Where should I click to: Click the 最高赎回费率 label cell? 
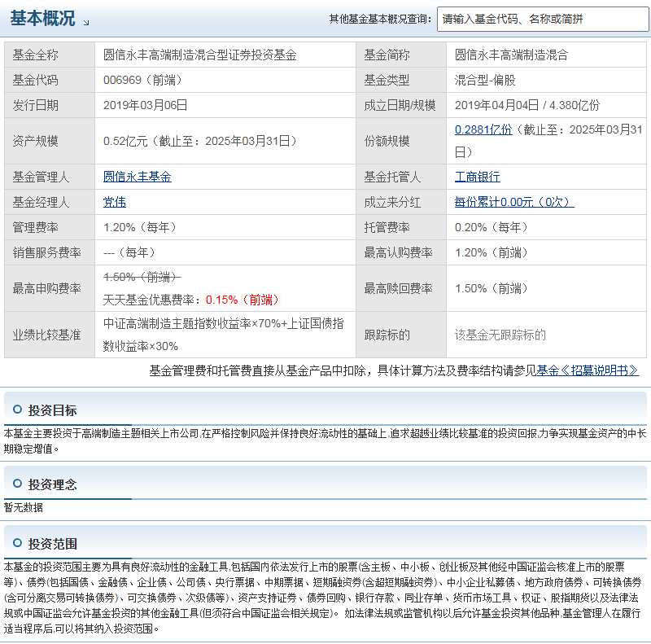[401, 288]
